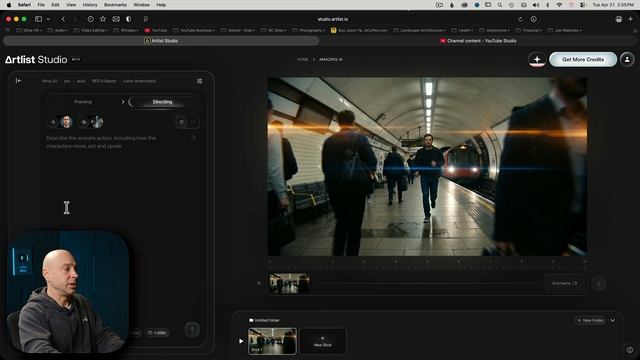640x360 pixels.
Task: Toggle the right mode in the prompt switch
Action: pos(193,122)
